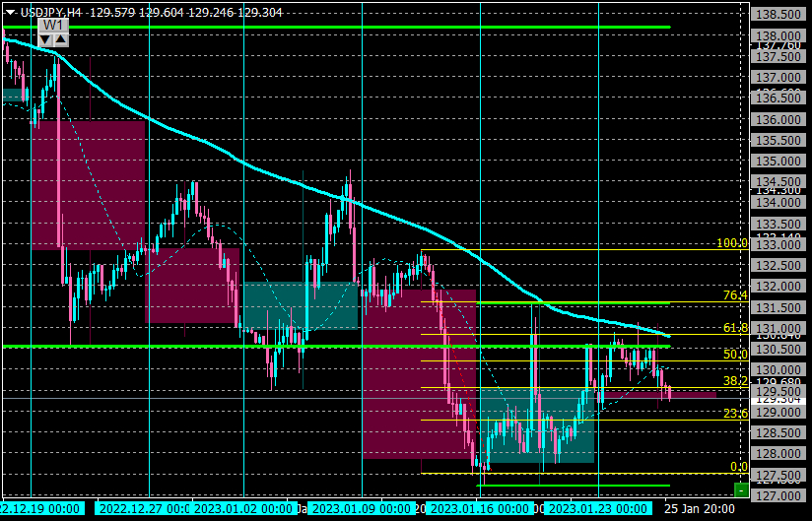
Task: Click the up arrow under W1
Action: [60, 39]
